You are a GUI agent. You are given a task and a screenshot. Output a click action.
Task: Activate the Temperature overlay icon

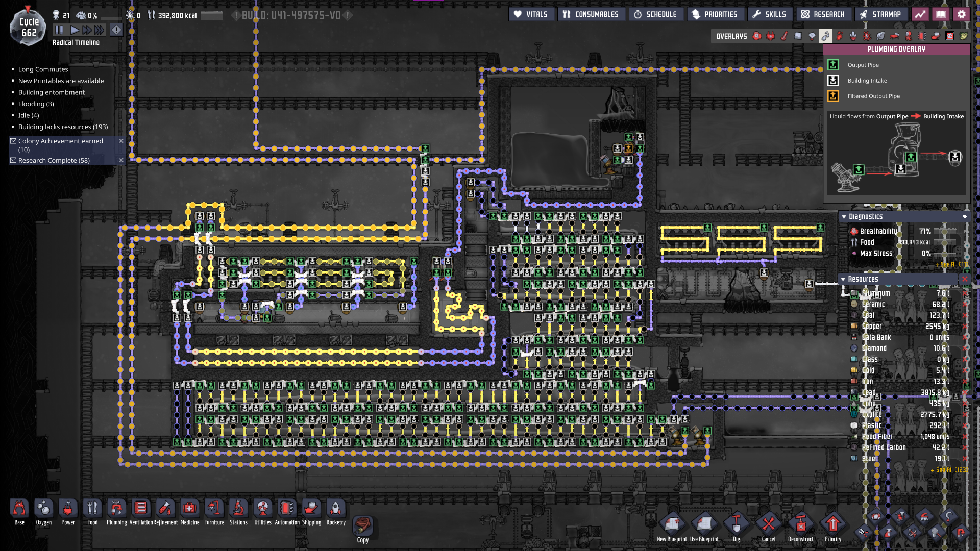pos(785,36)
